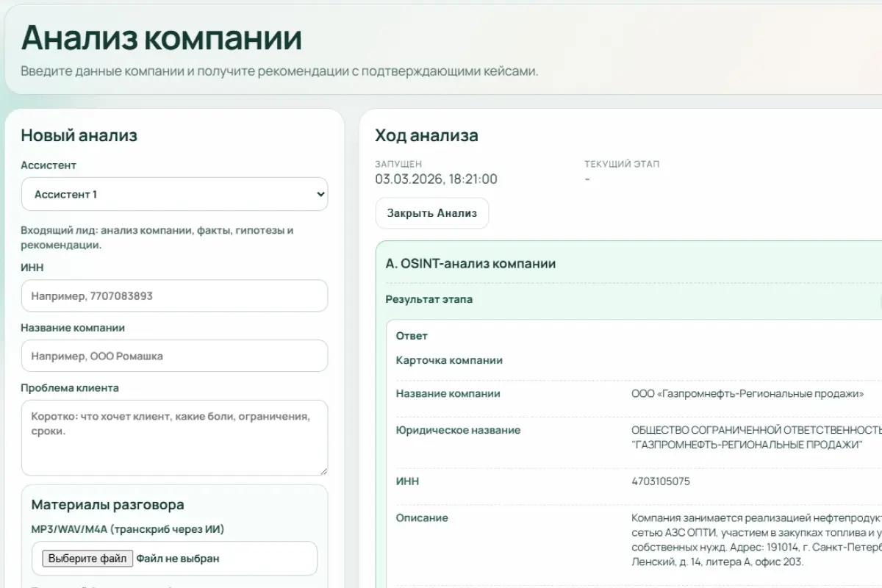Screen dimensions: 882x588
Task: Click the Ассистент field label
Action: click(x=49, y=165)
